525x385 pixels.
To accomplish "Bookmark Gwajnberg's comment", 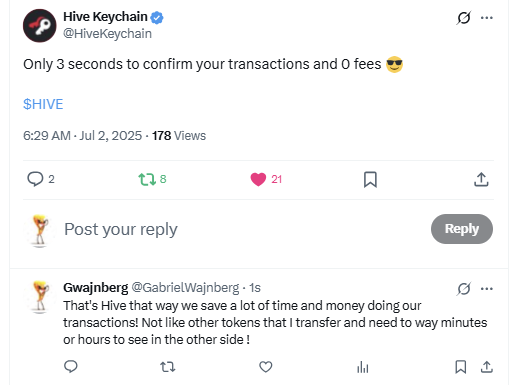I will (461, 367).
